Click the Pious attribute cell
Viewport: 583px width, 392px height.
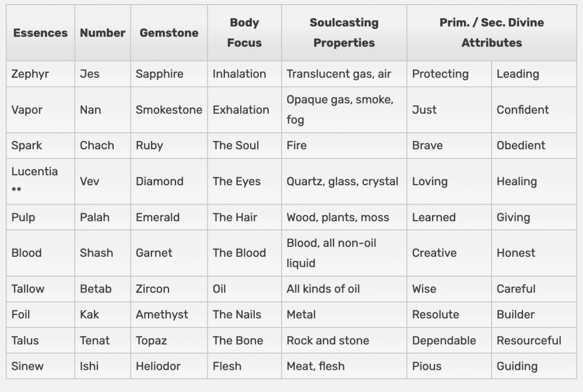tap(449, 366)
